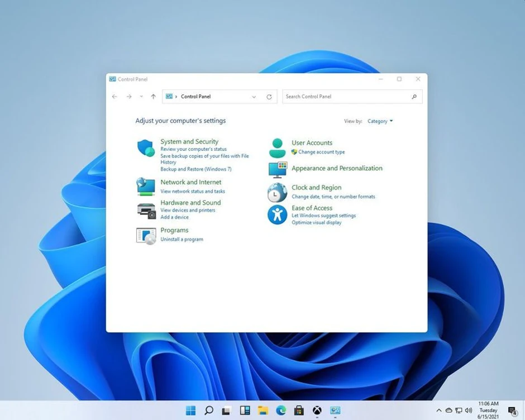Open Appearance and Personalization
This screenshot has width=525, height=420.
(x=337, y=168)
